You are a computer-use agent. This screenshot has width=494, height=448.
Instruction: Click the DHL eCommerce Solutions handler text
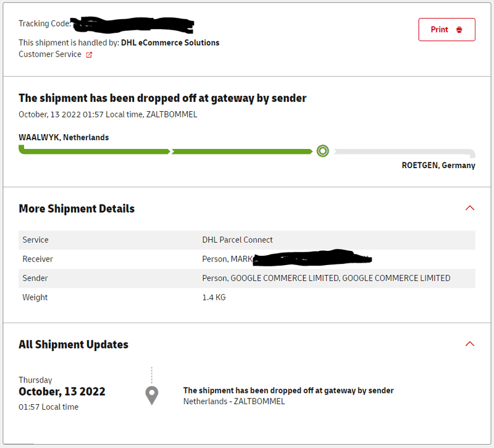[170, 43]
